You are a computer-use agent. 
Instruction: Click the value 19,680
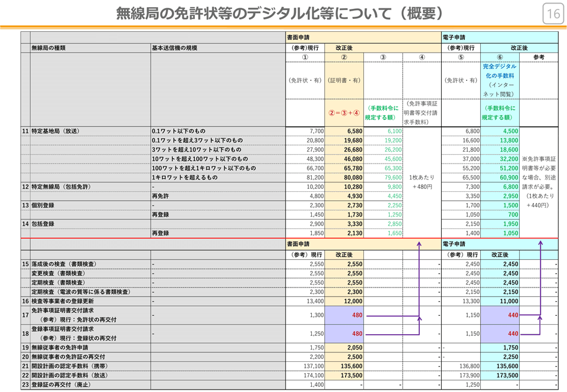[x=353, y=141]
